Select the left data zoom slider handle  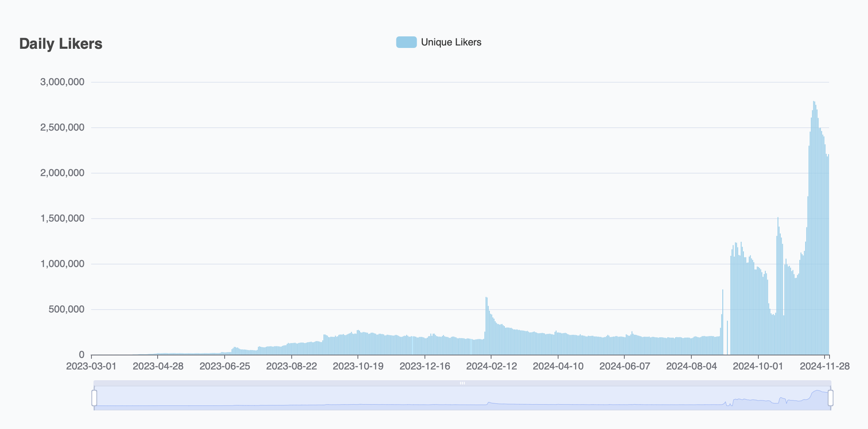[x=94, y=398]
